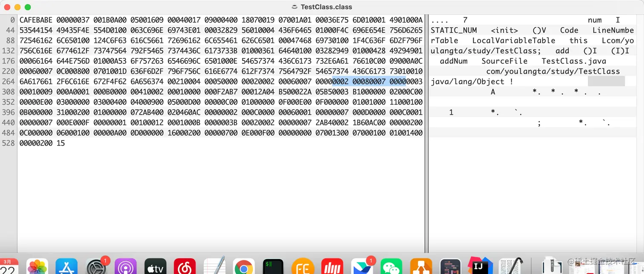Screen dimensions: 644x274
Task: Click the CAFEBABE magic number bytes
Action: (x=36, y=20)
